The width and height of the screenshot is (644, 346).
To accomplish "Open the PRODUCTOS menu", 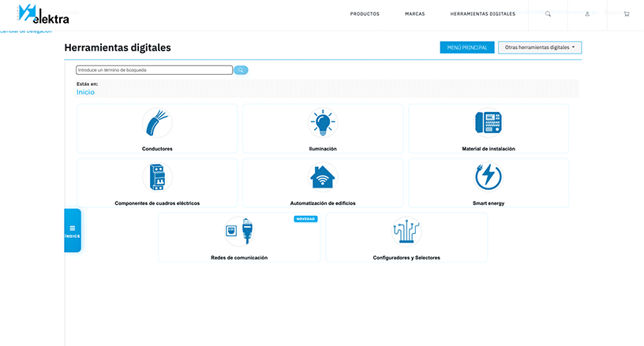I will [365, 14].
